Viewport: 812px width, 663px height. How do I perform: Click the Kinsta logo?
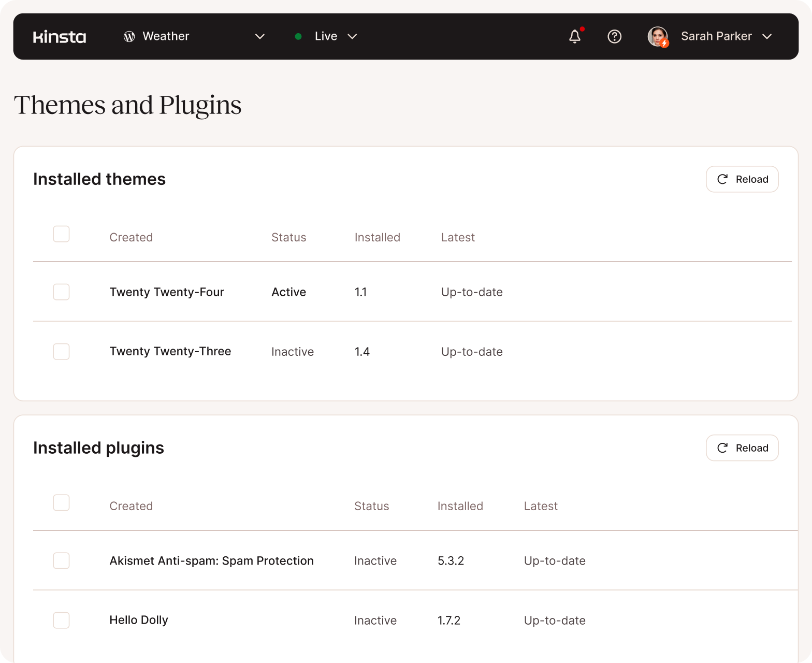click(x=60, y=37)
